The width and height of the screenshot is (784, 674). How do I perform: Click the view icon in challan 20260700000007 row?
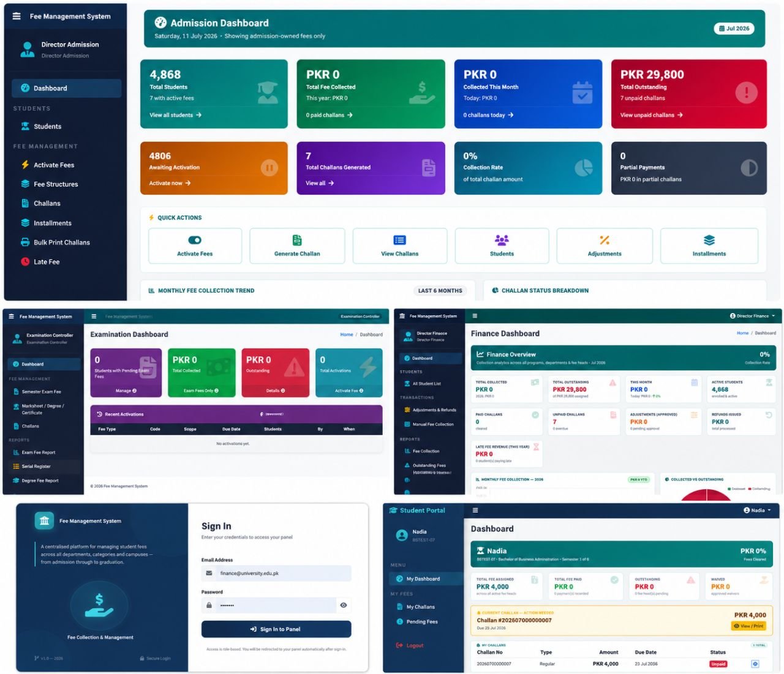point(755,664)
